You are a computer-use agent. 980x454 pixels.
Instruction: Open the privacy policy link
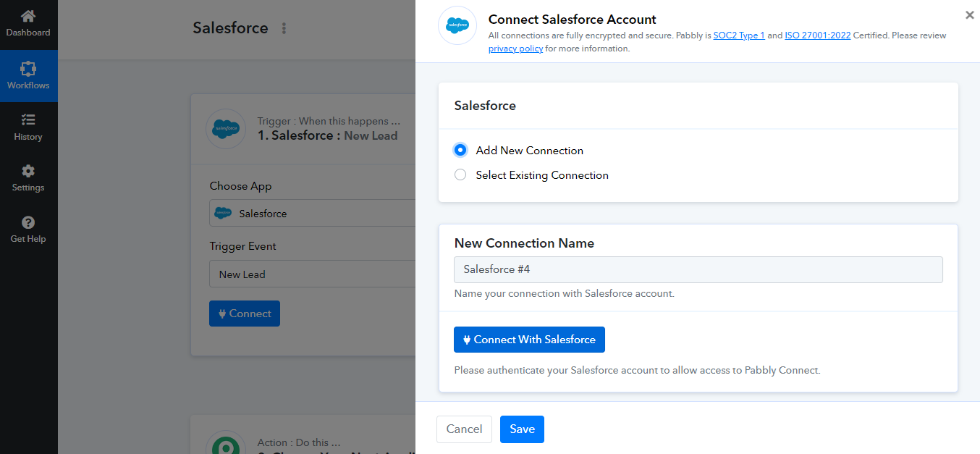click(x=515, y=49)
